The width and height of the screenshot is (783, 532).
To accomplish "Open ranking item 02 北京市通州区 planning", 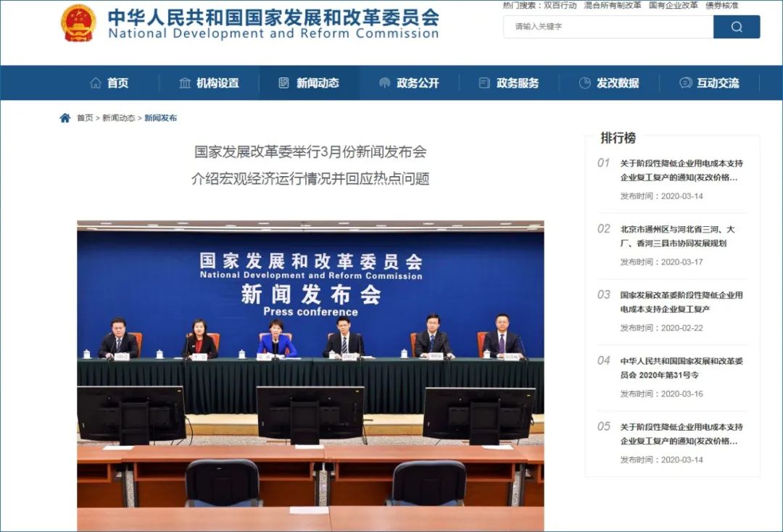I will [x=677, y=236].
